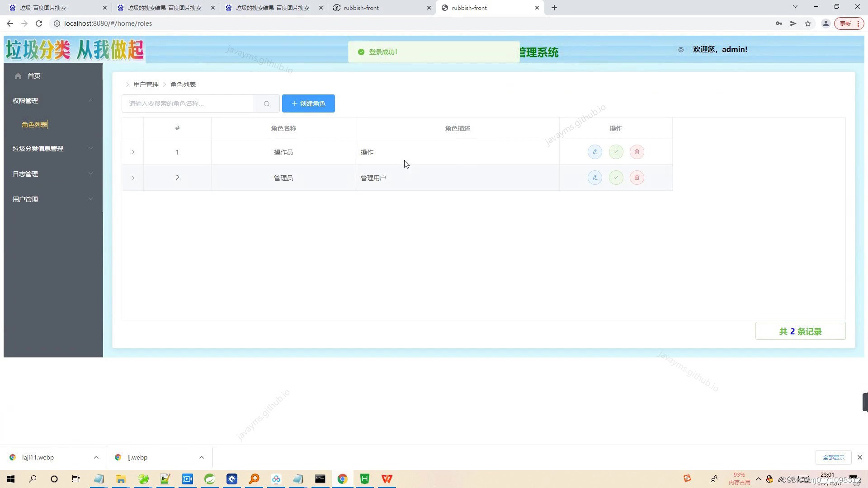This screenshot has height=488, width=868.
Task: Click edit pencil icon for 管理员 row
Action: pyautogui.click(x=594, y=178)
